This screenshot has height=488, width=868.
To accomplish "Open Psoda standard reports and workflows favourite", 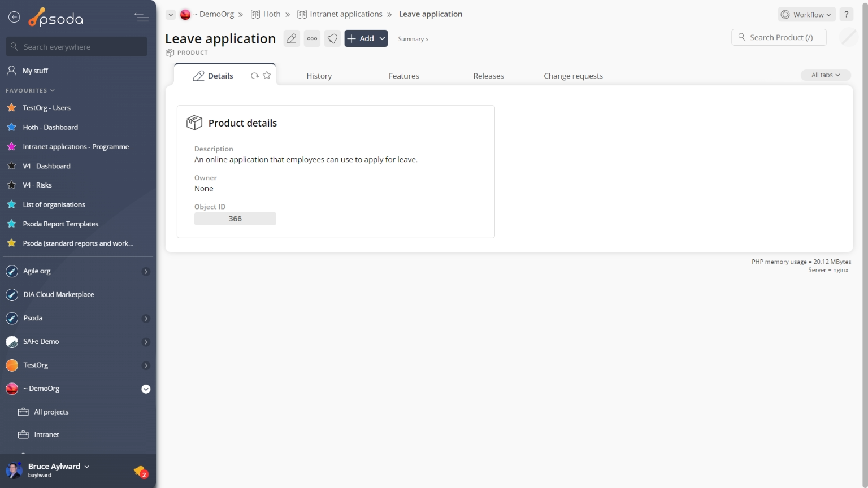I will [78, 243].
